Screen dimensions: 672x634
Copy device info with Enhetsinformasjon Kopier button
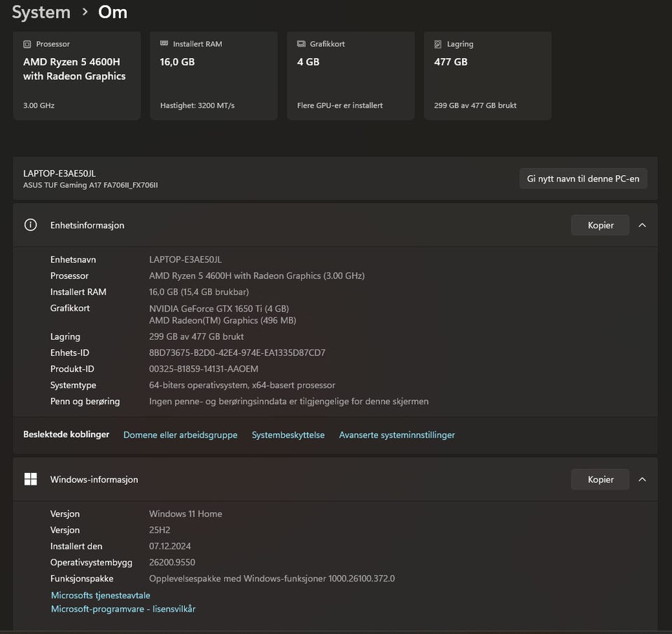click(x=600, y=225)
